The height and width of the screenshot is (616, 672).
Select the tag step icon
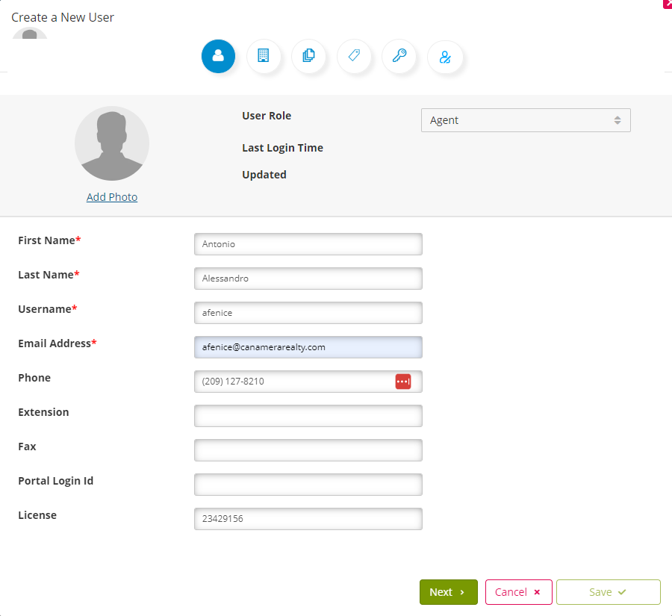[354, 56]
